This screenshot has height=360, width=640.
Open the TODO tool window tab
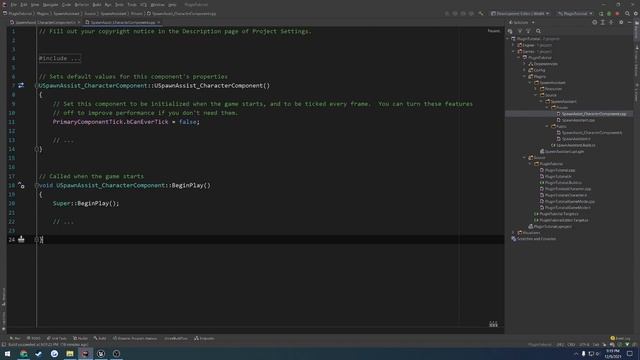(x=34, y=338)
